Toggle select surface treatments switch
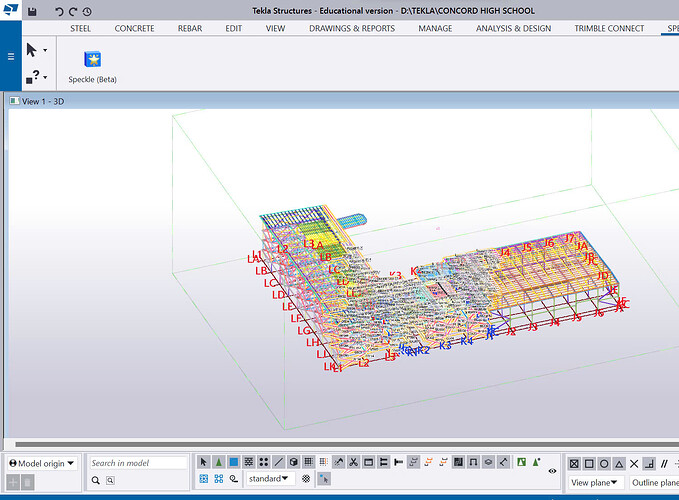 (x=249, y=462)
